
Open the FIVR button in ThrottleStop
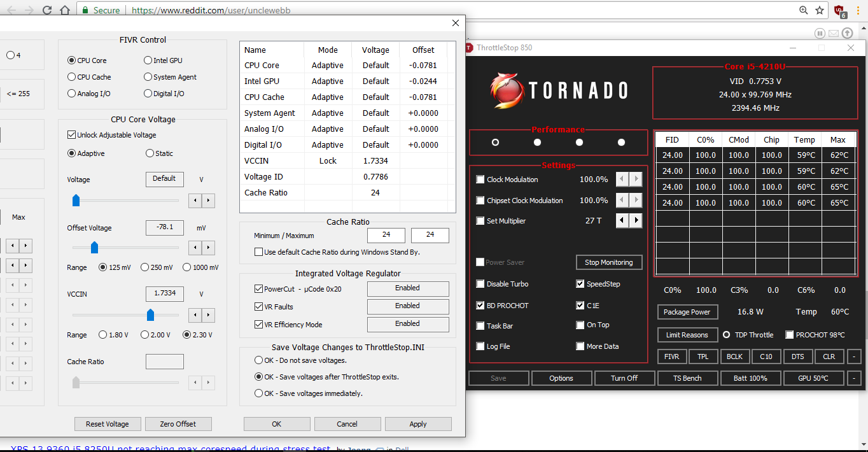pyautogui.click(x=671, y=357)
